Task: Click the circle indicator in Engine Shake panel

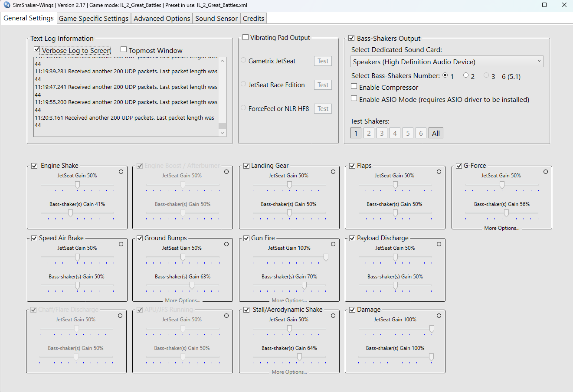Action: 121,172
